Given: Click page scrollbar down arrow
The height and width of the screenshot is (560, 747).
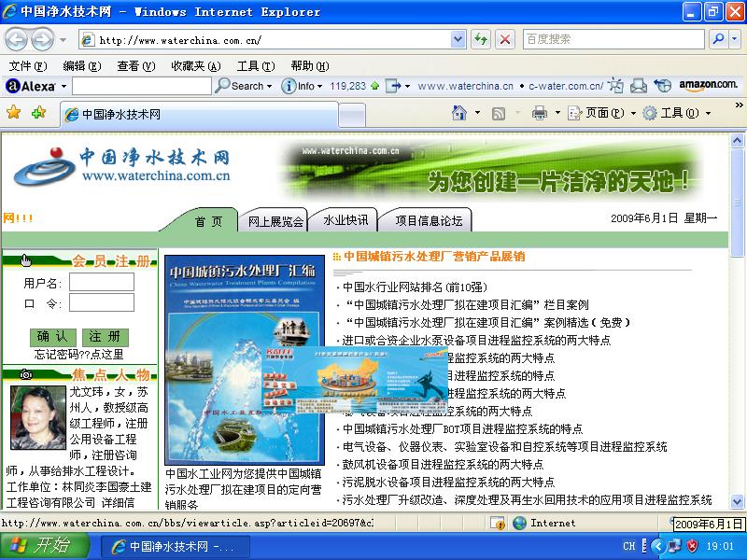Looking at the screenshot, I should 737,501.
